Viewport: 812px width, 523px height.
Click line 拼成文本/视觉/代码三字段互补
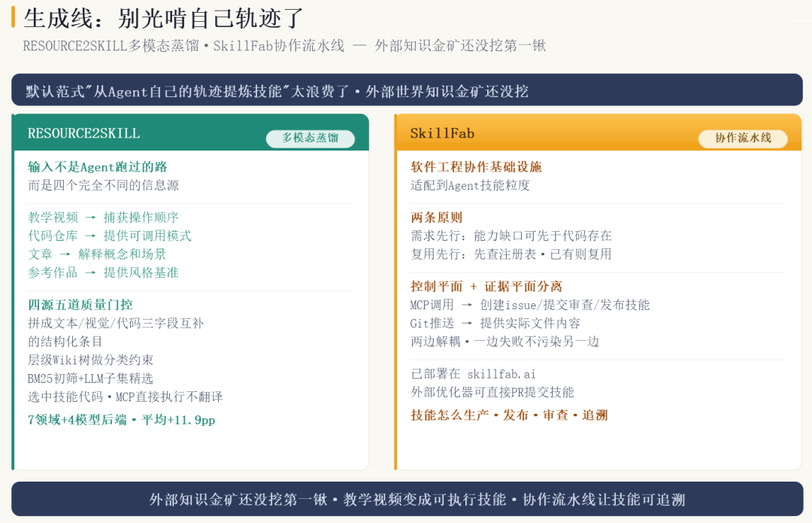pyautogui.click(x=116, y=324)
